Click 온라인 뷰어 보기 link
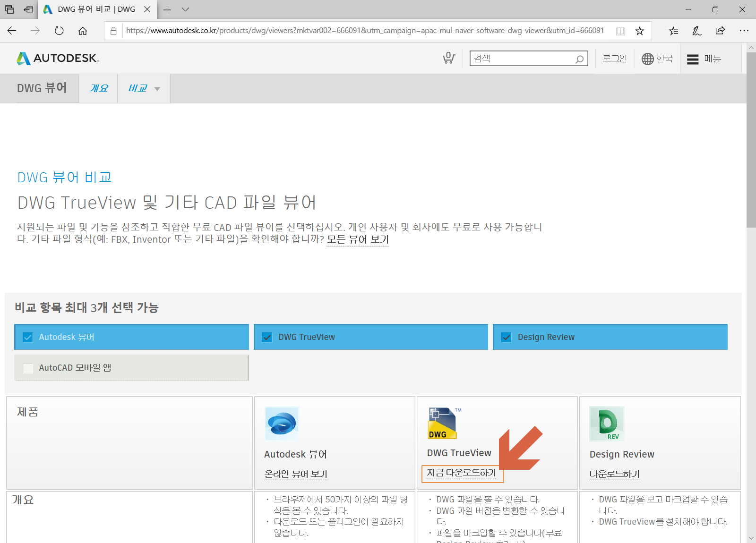756x543 pixels. [296, 474]
